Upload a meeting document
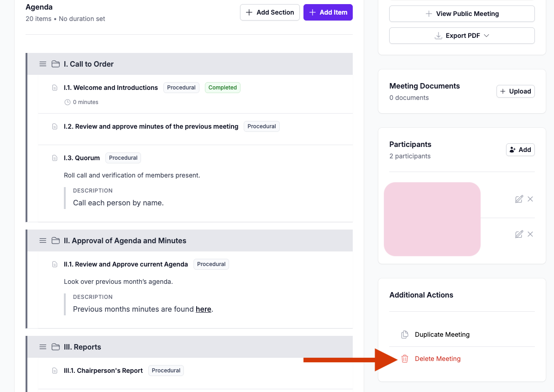Image resolution: width=554 pixels, height=392 pixels. click(x=516, y=91)
